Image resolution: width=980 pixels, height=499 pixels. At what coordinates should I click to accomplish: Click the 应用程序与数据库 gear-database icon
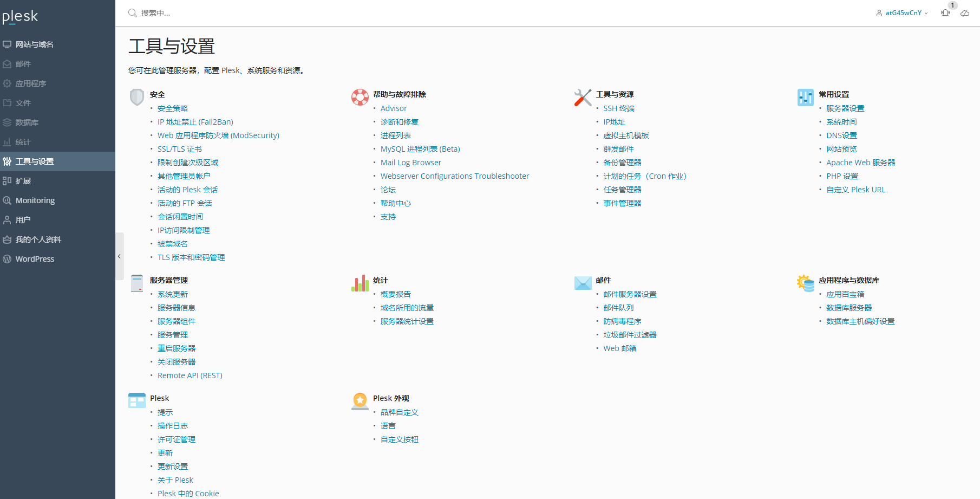pyautogui.click(x=806, y=283)
